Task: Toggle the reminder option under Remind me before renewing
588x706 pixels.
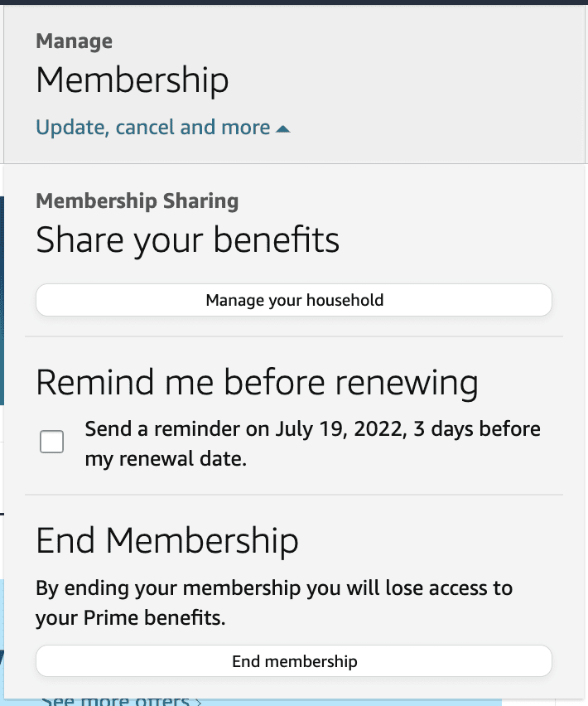Action: coord(51,442)
